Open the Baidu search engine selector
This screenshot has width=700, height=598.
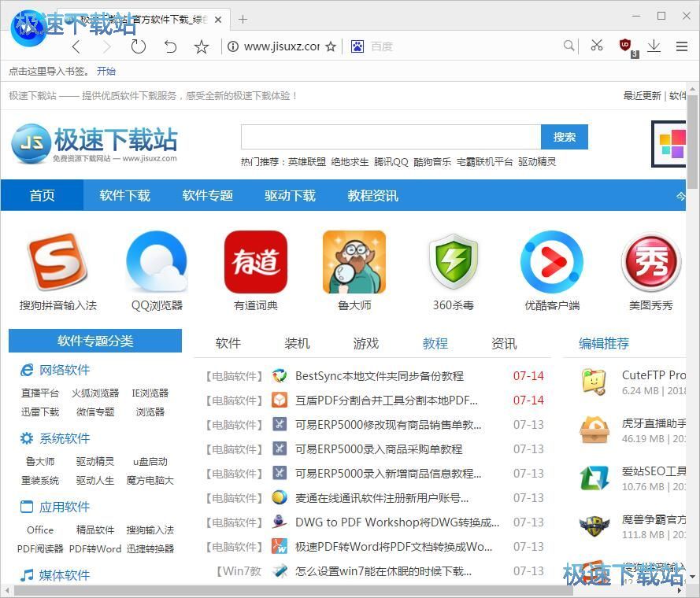pos(357,46)
